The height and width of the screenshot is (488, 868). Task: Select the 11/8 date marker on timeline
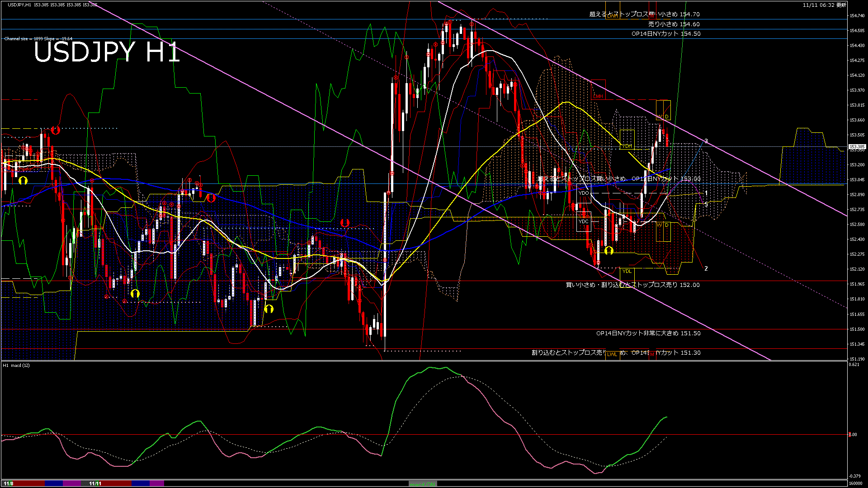8,483
